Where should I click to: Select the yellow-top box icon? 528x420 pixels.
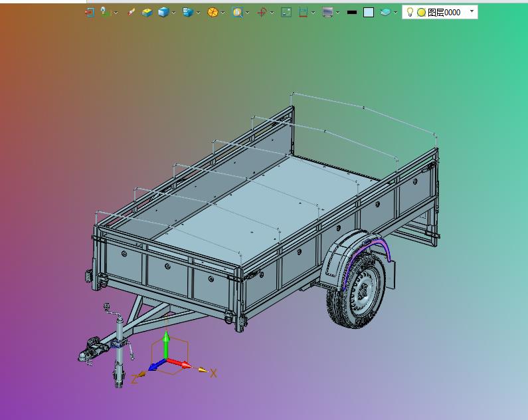[147, 13]
